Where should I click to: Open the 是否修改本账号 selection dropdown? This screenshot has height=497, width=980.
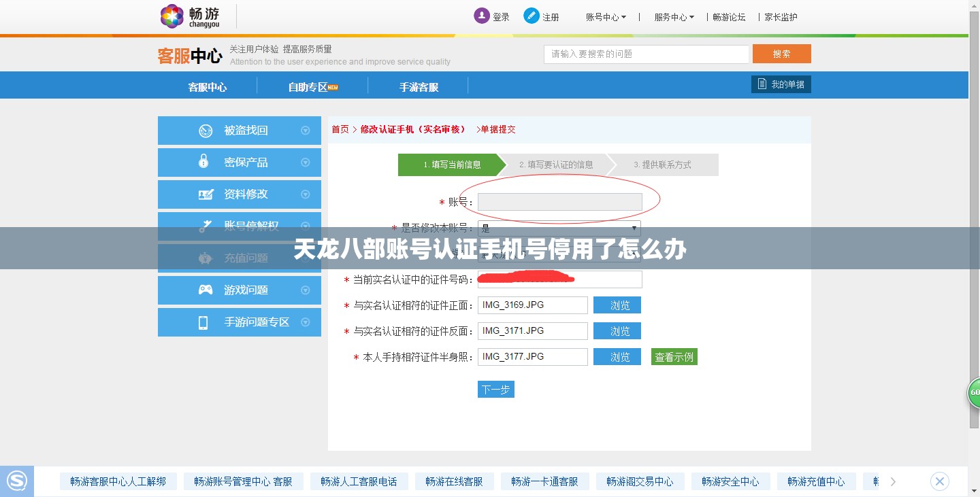click(x=634, y=228)
